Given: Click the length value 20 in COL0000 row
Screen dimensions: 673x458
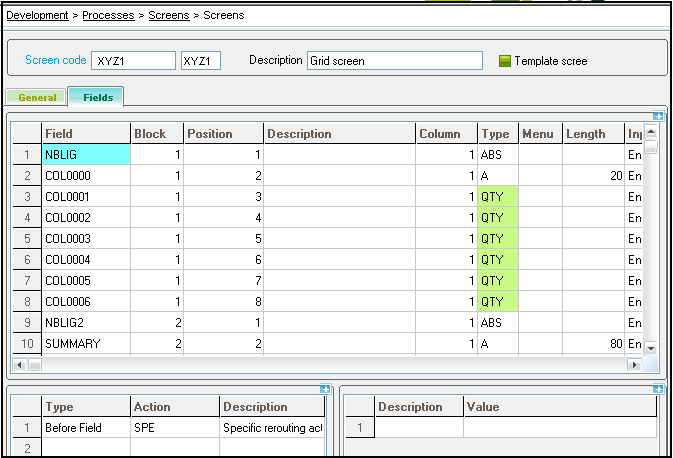Looking at the screenshot, I should coord(594,176).
